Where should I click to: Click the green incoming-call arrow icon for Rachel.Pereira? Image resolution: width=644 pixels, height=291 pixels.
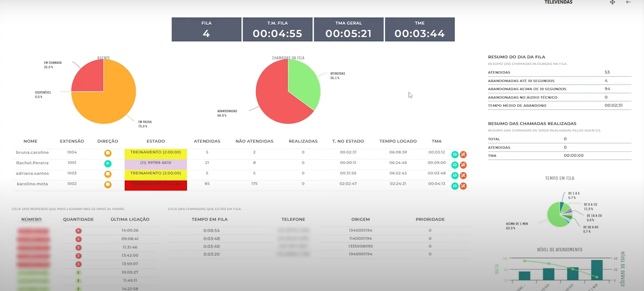click(108, 163)
